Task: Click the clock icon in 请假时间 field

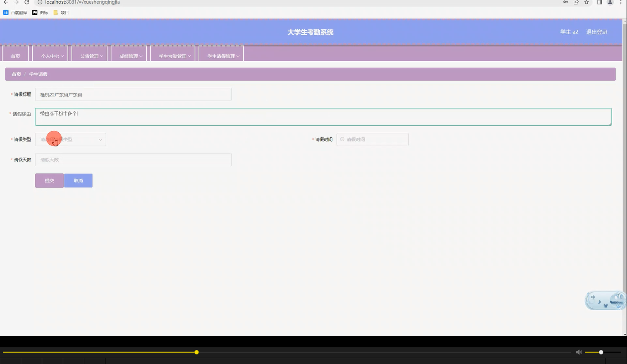Action: [x=342, y=139]
